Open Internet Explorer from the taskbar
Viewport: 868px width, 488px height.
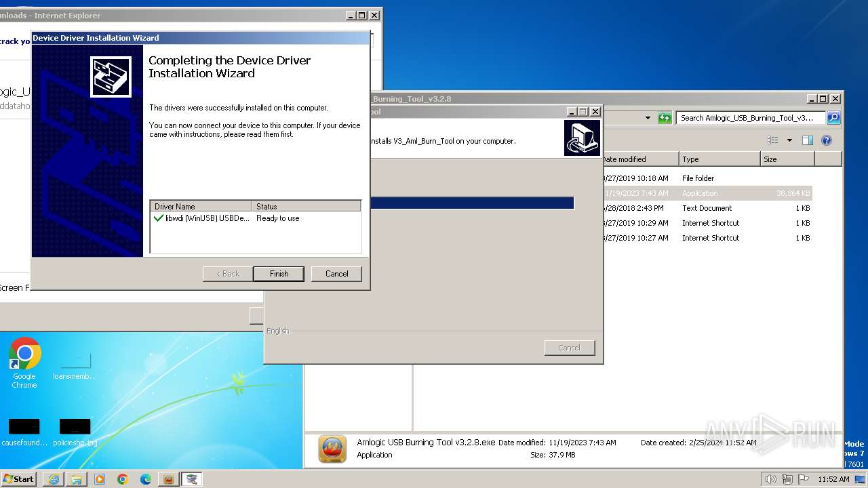pos(54,479)
